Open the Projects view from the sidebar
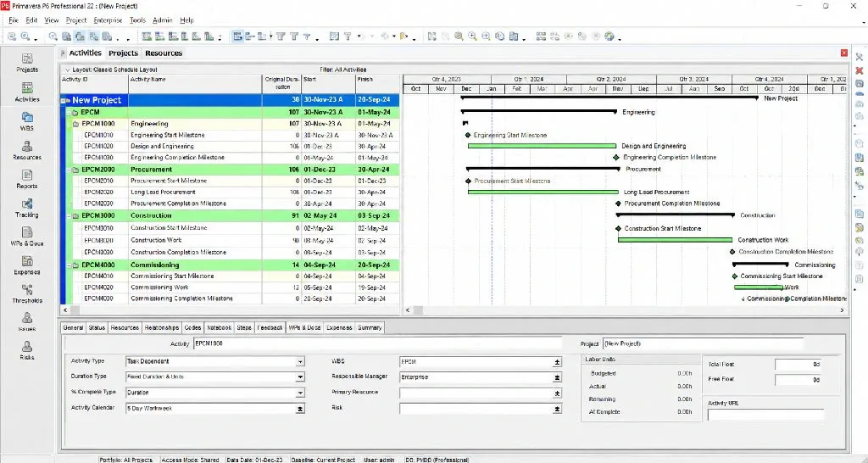The width and height of the screenshot is (868, 463). point(27,63)
